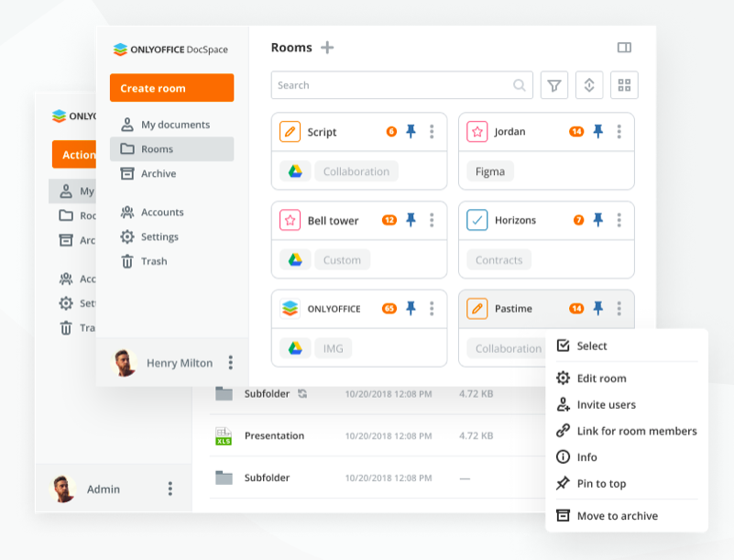
Task: Click the Jordan room star icon
Action: (x=477, y=132)
